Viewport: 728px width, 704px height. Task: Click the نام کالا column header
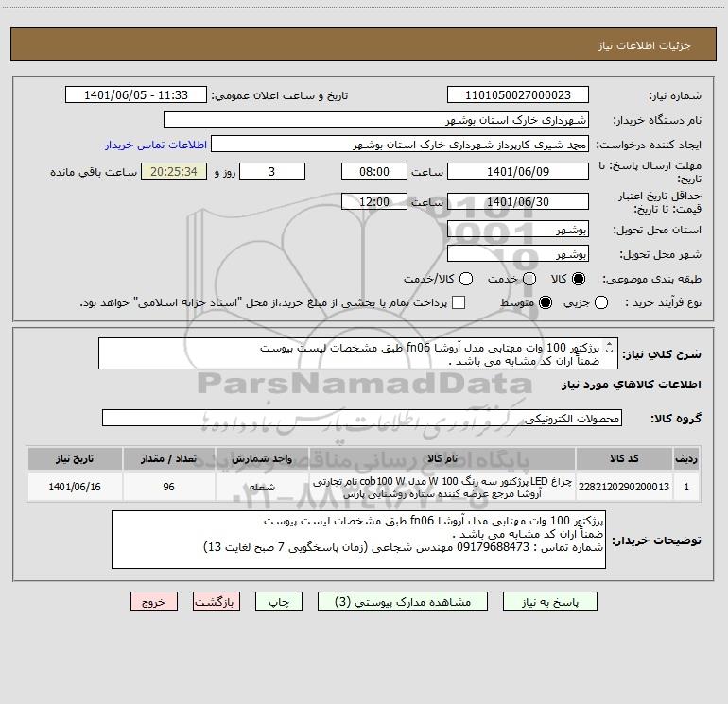pyautogui.click(x=442, y=458)
